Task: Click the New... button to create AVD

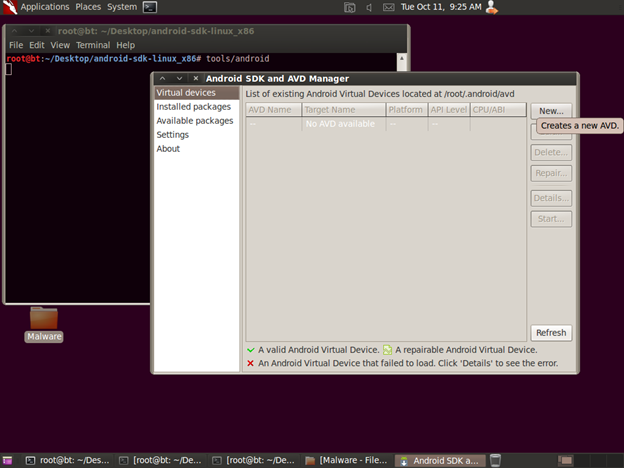Action: tap(551, 111)
